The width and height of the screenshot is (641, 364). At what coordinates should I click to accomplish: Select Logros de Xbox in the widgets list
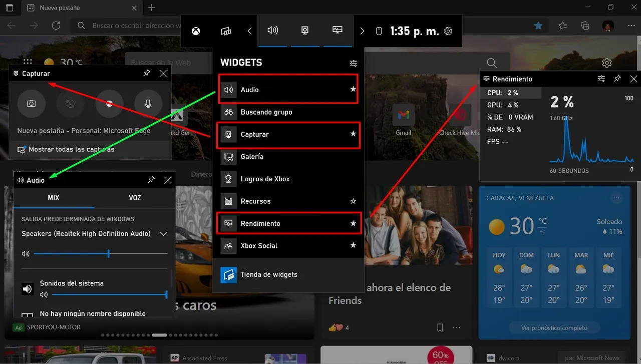point(288,179)
